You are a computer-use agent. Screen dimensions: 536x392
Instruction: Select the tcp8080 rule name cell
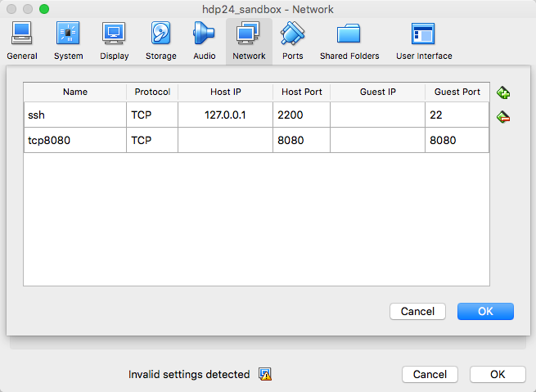(x=74, y=140)
